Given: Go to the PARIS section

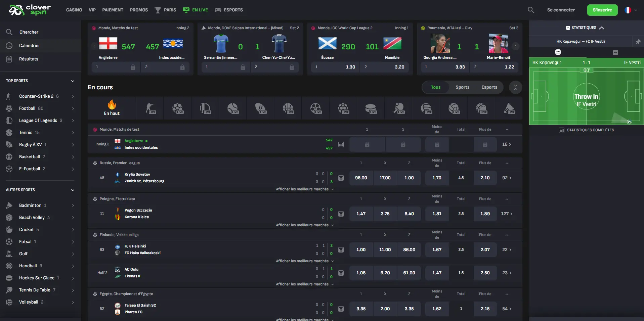Looking at the screenshot, I should [x=165, y=10].
